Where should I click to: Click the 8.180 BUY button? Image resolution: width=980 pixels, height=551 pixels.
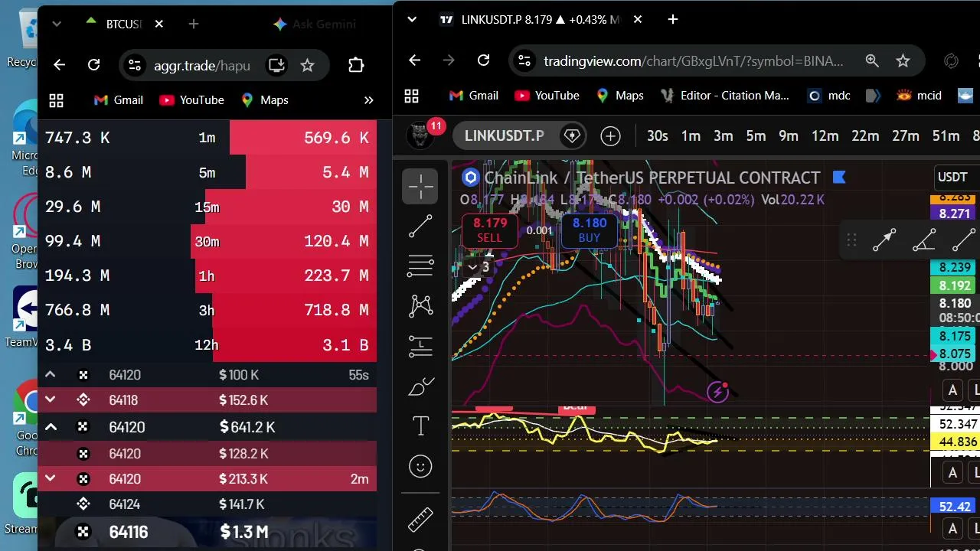pyautogui.click(x=590, y=230)
